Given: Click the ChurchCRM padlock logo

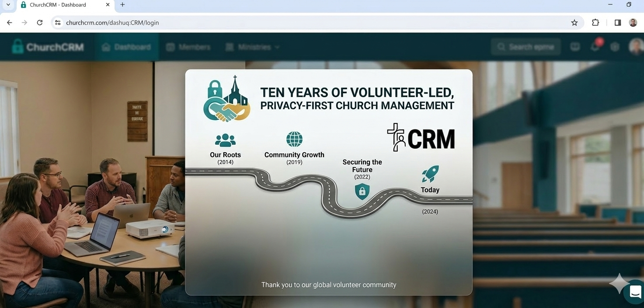Looking at the screenshot, I should click(x=17, y=45).
